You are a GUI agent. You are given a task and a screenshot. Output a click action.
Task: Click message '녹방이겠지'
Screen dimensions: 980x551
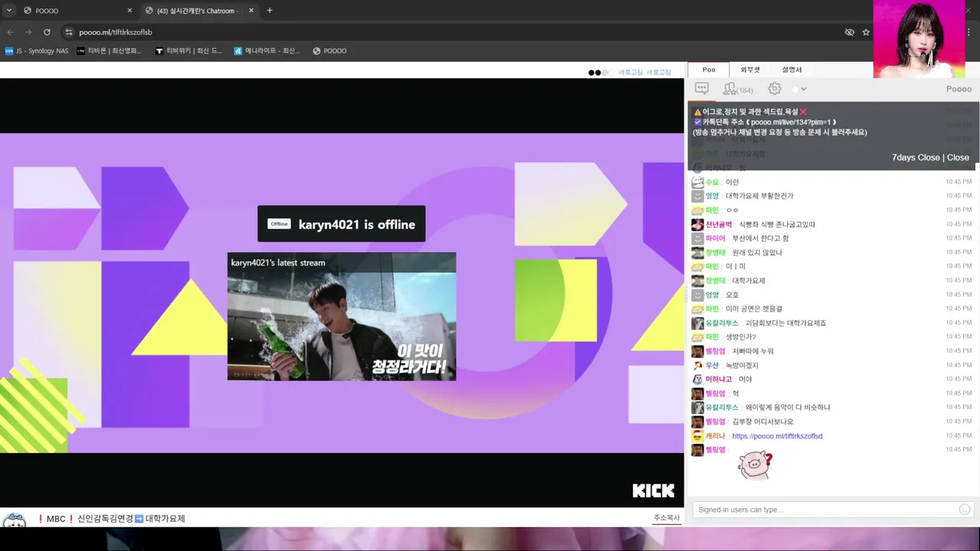click(x=742, y=366)
